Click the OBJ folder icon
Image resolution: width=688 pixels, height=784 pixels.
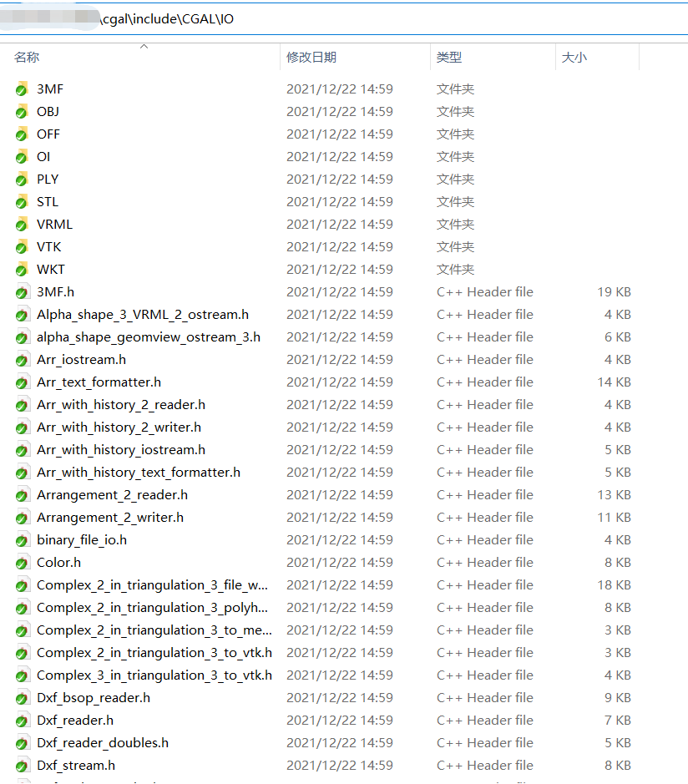click(21, 112)
